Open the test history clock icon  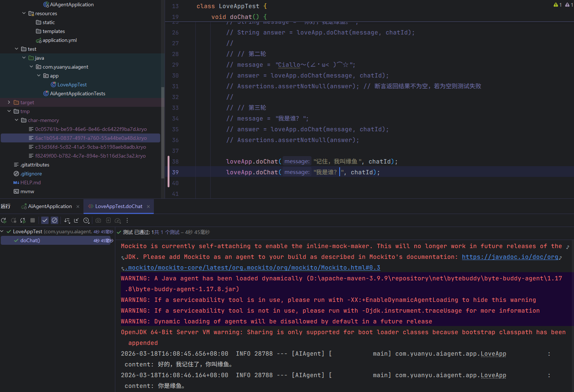coord(86,220)
